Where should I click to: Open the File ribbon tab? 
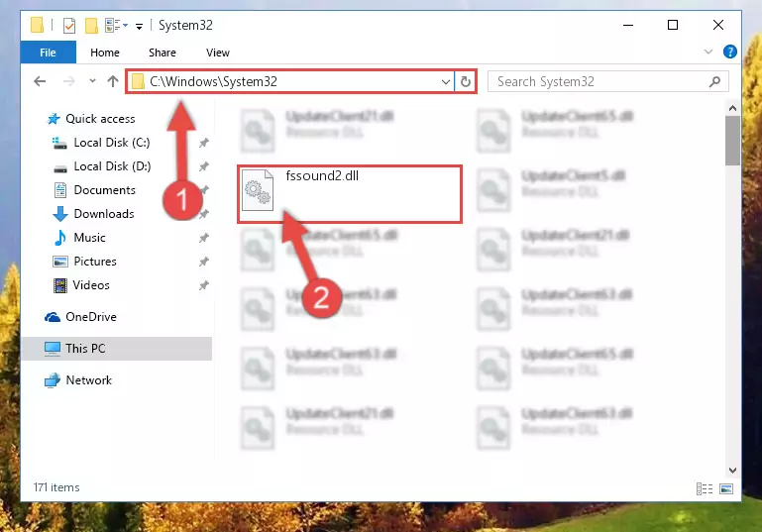click(x=49, y=53)
